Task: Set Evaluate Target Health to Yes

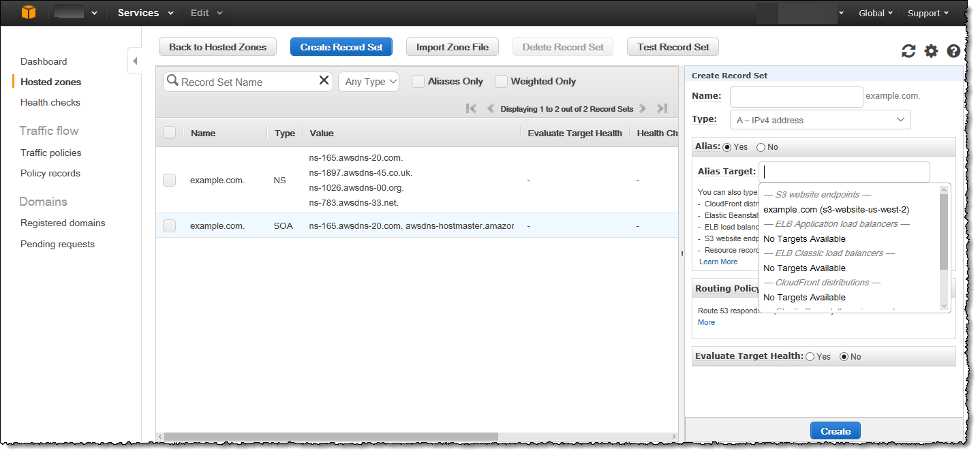Action: pyautogui.click(x=810, y=357)
